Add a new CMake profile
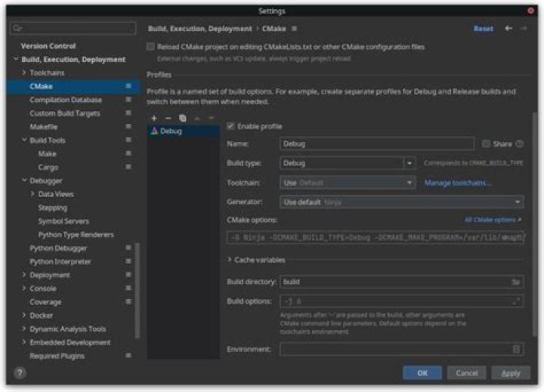 (x=154, y=119)
